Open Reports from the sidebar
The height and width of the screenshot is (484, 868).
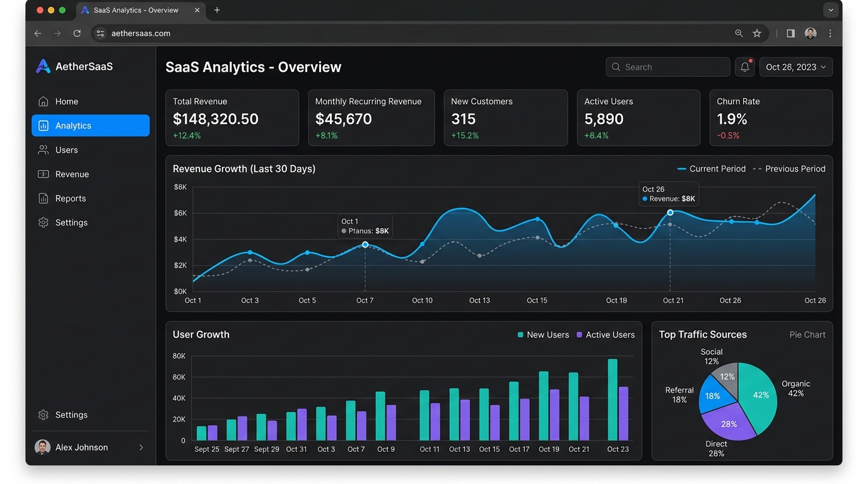click(91, 199)
